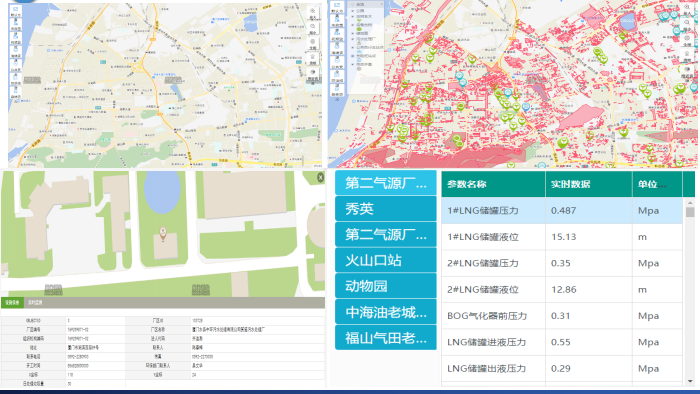Toggle the 公园 layer checkbox in layer list
Screen dimensions: 700x394
click(x=352, y=10)
